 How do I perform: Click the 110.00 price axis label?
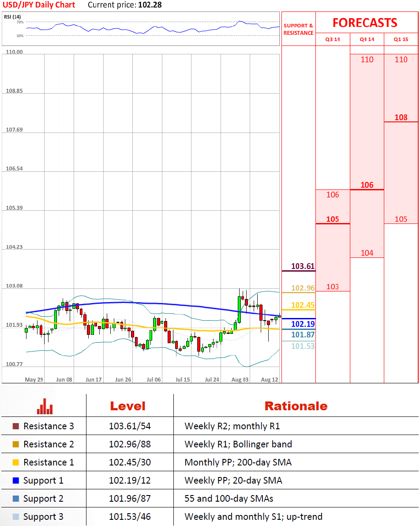pyautogui.click(x=15, y=52)
